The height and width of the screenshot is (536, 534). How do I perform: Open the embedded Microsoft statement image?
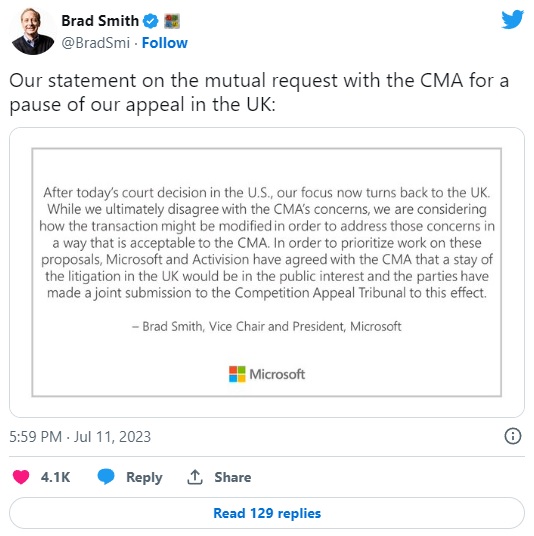click(267, 272)
